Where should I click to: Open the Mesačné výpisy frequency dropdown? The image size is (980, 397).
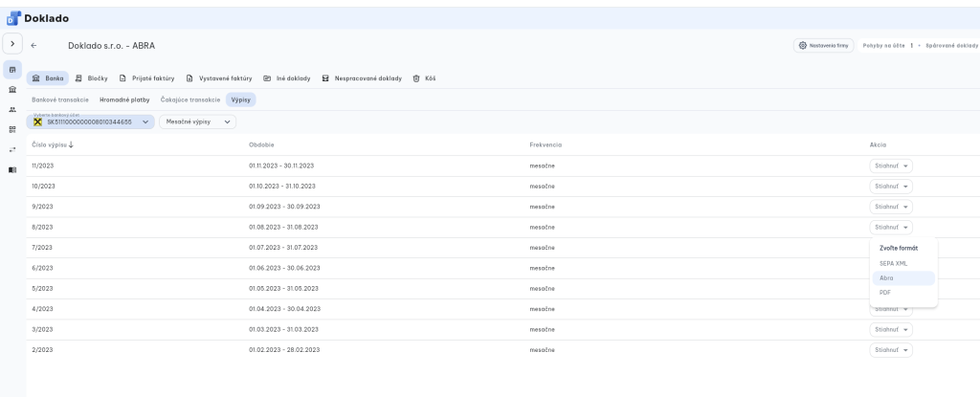pos(197,121)
